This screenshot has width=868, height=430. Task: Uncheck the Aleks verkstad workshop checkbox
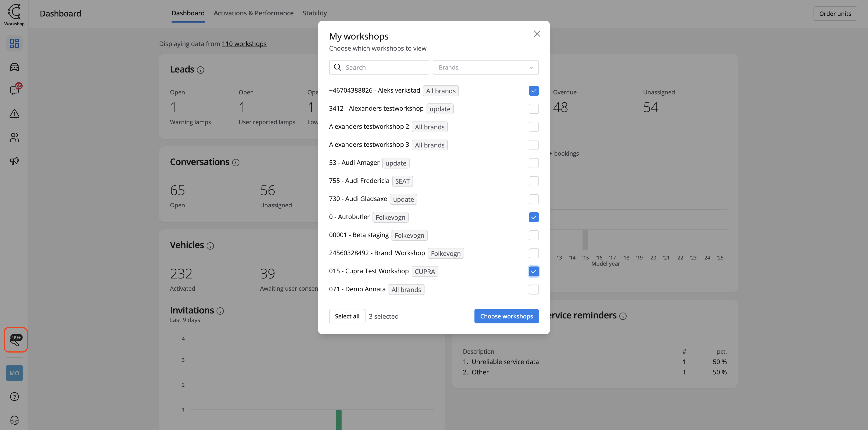pyautogui.click(x=533, y=91)
